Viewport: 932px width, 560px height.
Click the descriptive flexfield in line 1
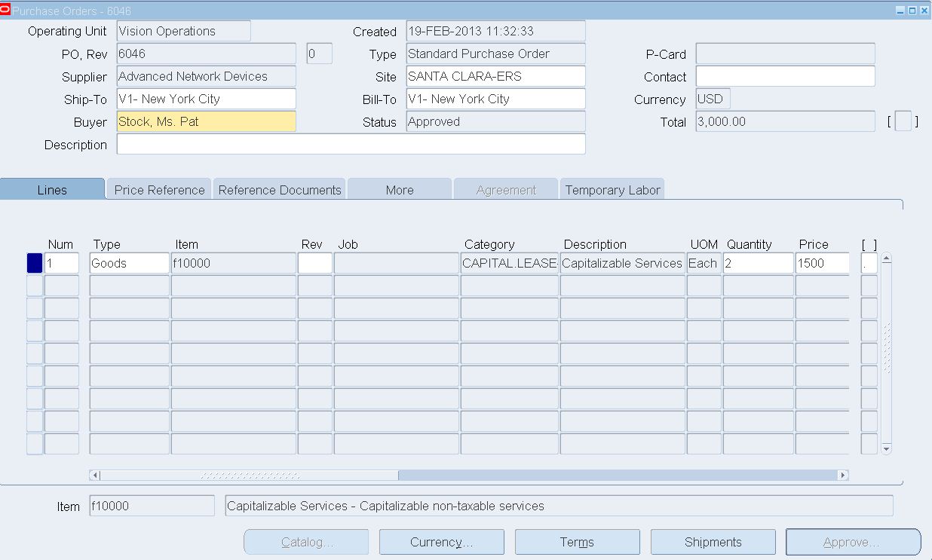tap(869, 263)
